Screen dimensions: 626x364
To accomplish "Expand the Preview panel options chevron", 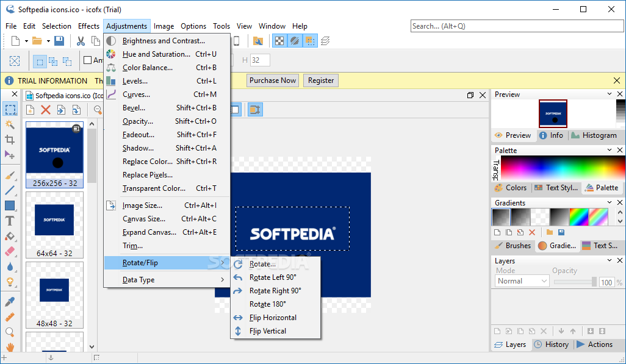I will point(610,94).
